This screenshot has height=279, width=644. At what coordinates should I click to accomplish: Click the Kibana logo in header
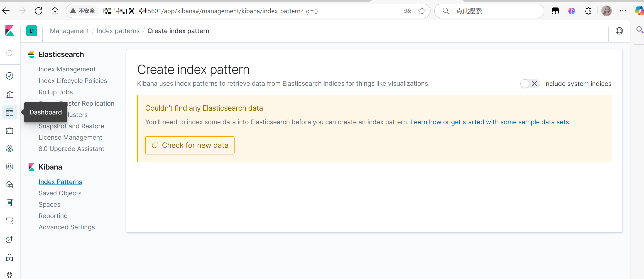(10, 31)
